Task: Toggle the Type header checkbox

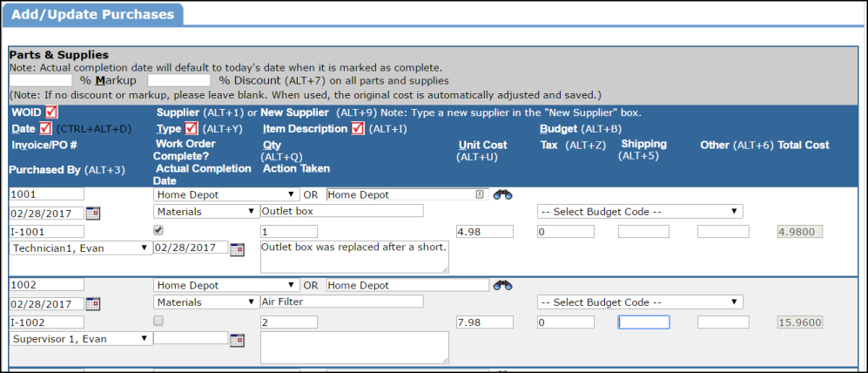Action: [x=192, y=129]
